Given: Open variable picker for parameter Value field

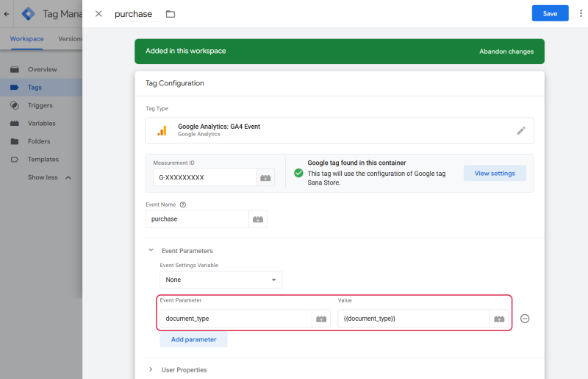Looking at the screenshot, I should point(499,319).
